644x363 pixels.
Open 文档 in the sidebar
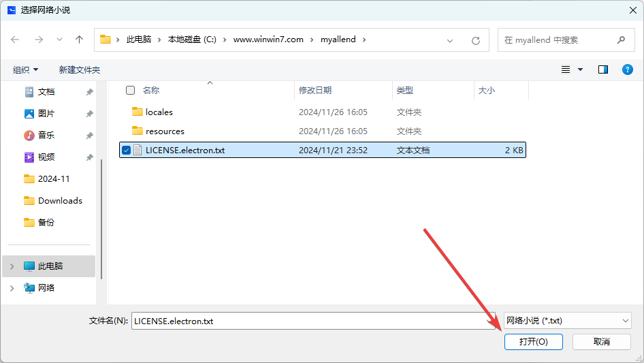click(x=46, y=92)
